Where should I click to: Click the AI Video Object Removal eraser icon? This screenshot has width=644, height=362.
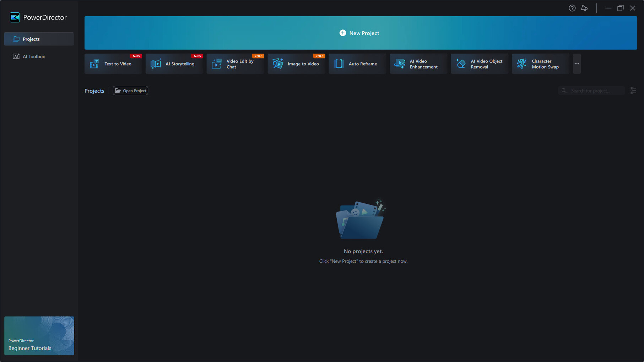click(x=461, y=64)
